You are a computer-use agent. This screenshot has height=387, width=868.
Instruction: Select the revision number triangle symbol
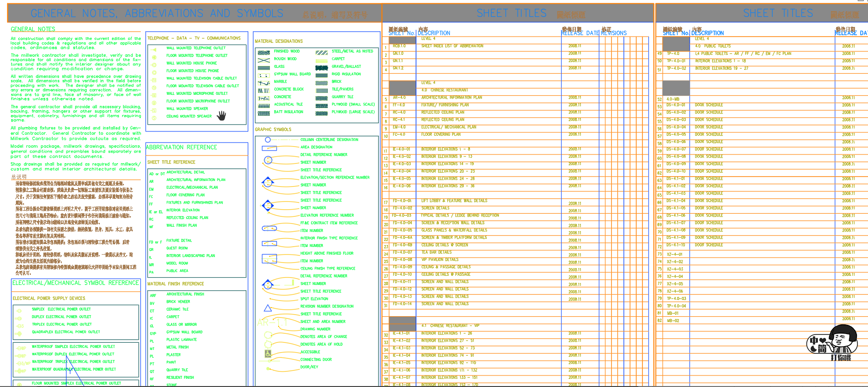pos(268,308)
